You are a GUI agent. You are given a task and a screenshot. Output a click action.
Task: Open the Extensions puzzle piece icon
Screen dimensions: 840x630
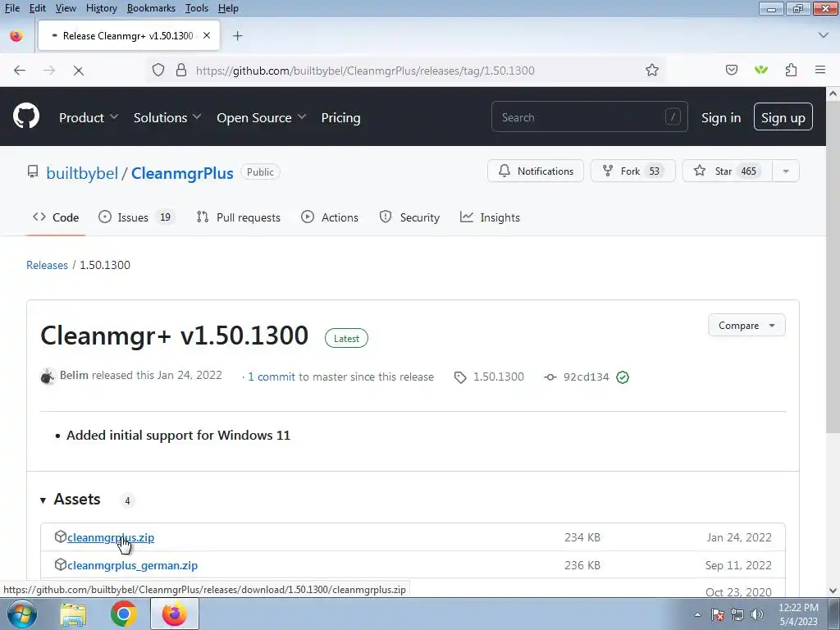[791, 71]
